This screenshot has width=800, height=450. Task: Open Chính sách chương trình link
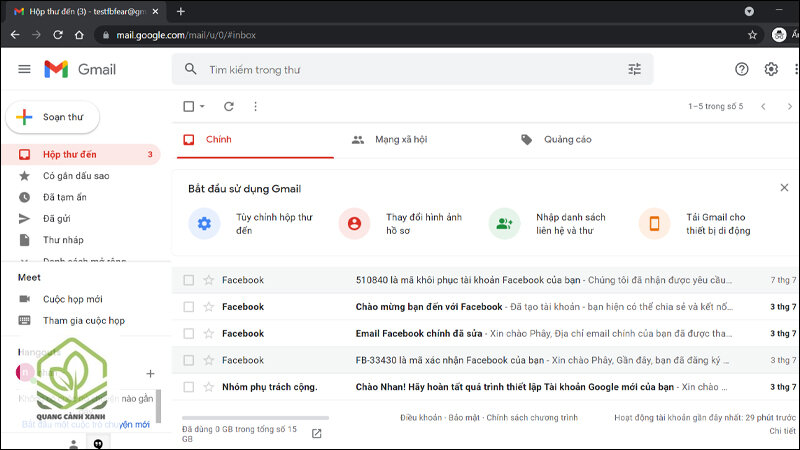click(532, 417)
